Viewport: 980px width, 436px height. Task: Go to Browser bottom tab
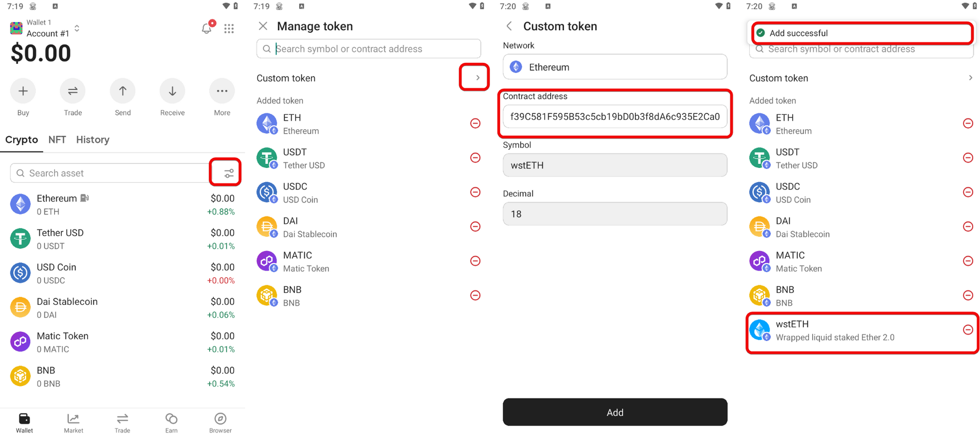tap(220, 423)
